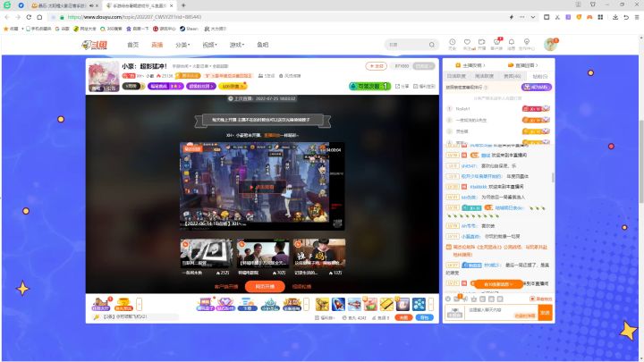Reload the page with browser refresh icon
The width and height of the screenshot is (644, 362).
point(29,17)
